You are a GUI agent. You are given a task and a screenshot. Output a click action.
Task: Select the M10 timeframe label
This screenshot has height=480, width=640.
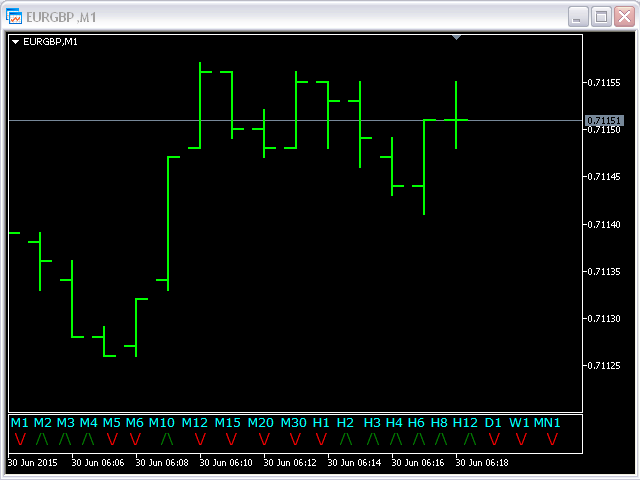point(162,422)
